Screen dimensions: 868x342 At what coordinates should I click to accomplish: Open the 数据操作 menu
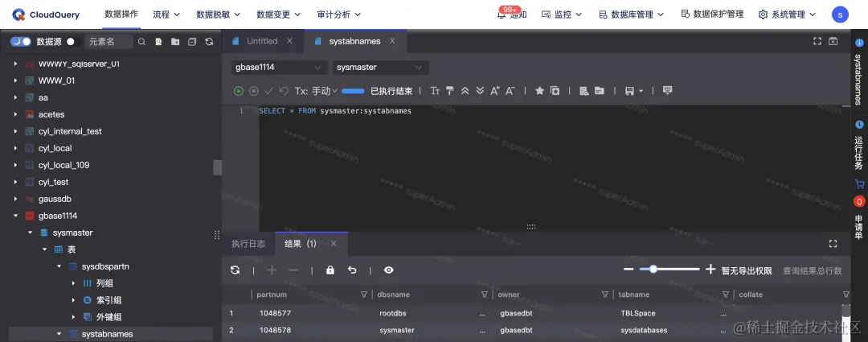[121, 14]
